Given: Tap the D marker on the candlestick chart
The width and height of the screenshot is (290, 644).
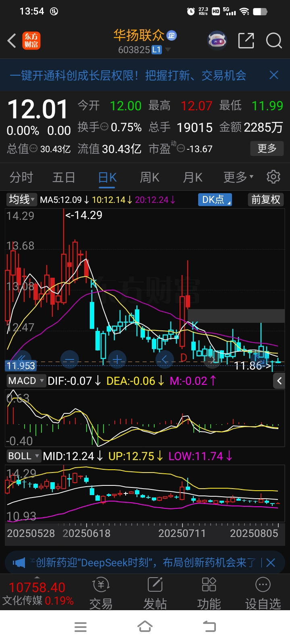Looking at the screenshot, I should click(x=184, y=357).
